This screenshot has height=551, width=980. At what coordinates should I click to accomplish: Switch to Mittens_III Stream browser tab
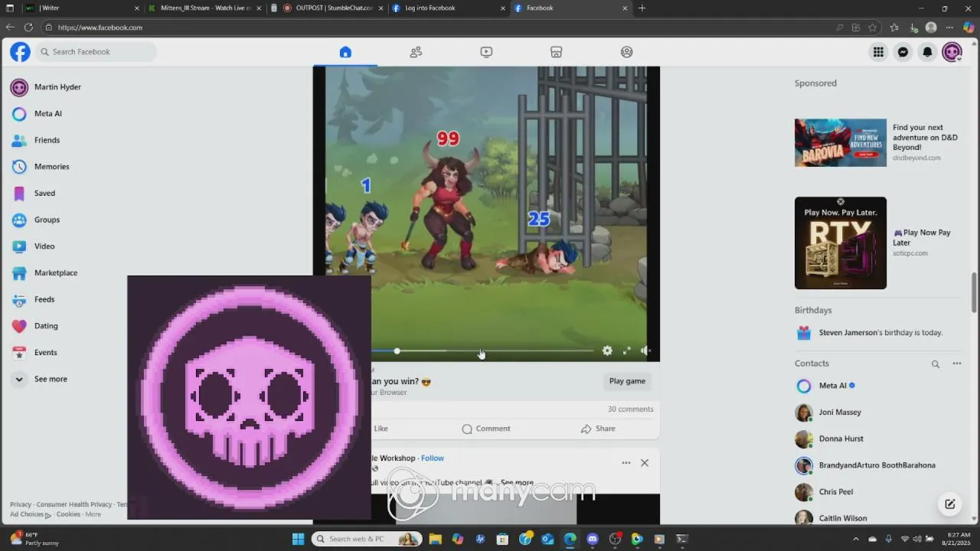click(203, 8)
